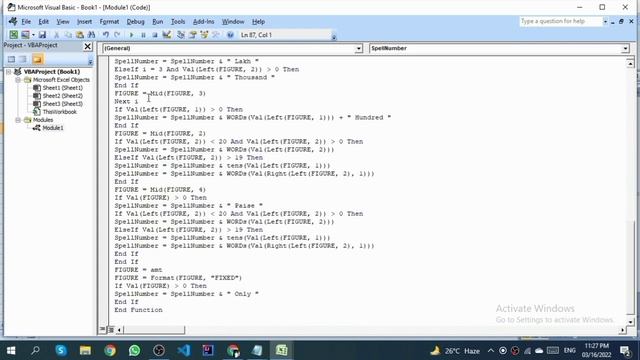Image resolution: width=640 pixels, height=360 pixels.
Task: Open Project Explorer toolbar icon
Action: [180, 35]
